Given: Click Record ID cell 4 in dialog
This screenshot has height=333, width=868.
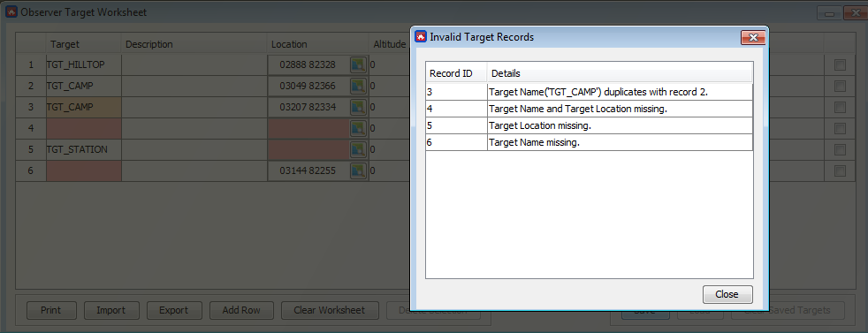Looking at the screenshot, I should point(456,109).
